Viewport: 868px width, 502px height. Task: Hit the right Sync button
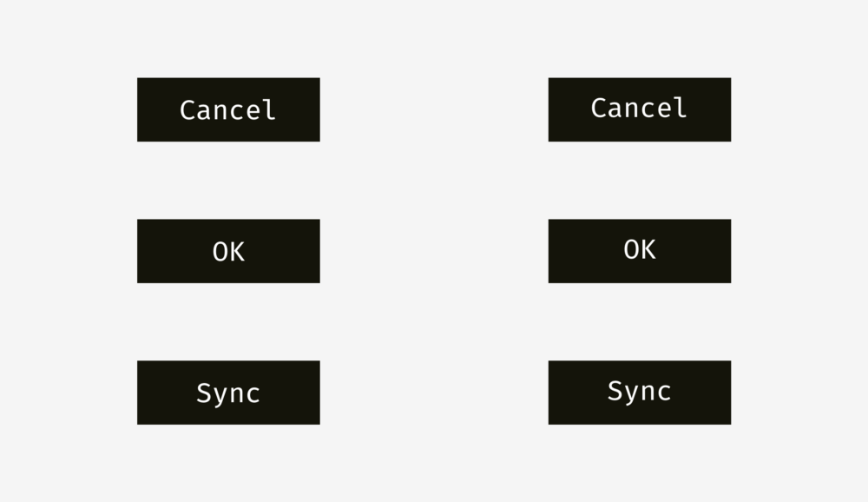pyautogui.click(x=640, y=393)
